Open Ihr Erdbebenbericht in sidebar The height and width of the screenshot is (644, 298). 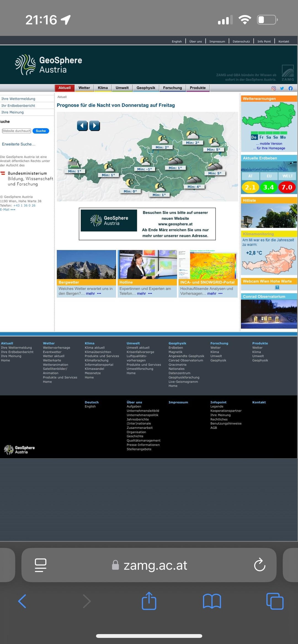[x=18, y=106]
